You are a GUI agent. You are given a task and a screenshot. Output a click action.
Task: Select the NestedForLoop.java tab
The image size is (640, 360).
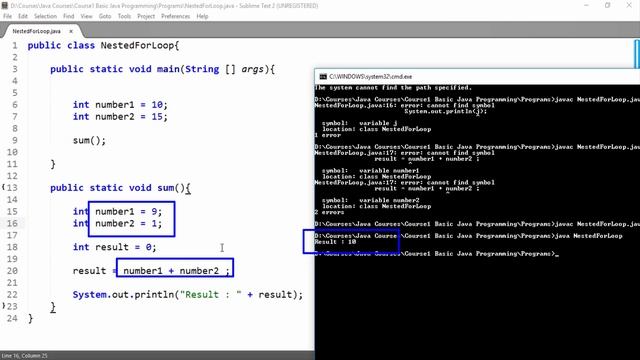(36, 31)
